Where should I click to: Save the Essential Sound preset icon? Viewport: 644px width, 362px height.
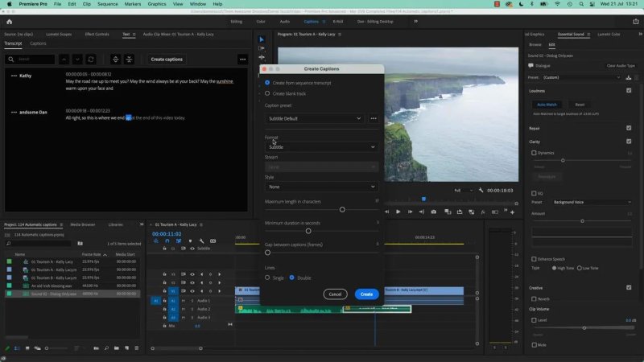tap(629, 77)
